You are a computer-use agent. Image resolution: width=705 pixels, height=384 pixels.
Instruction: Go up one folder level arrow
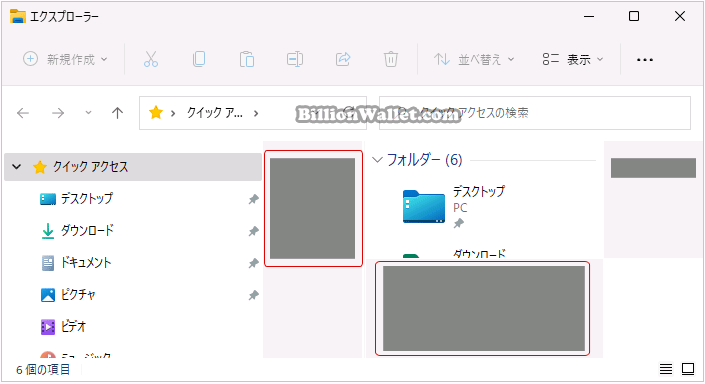pyautogui.click(x=117, y=113)
